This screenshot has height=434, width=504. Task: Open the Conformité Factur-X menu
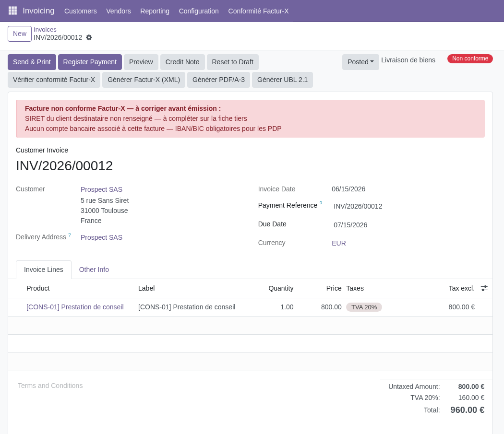click(x=258, y=11)
